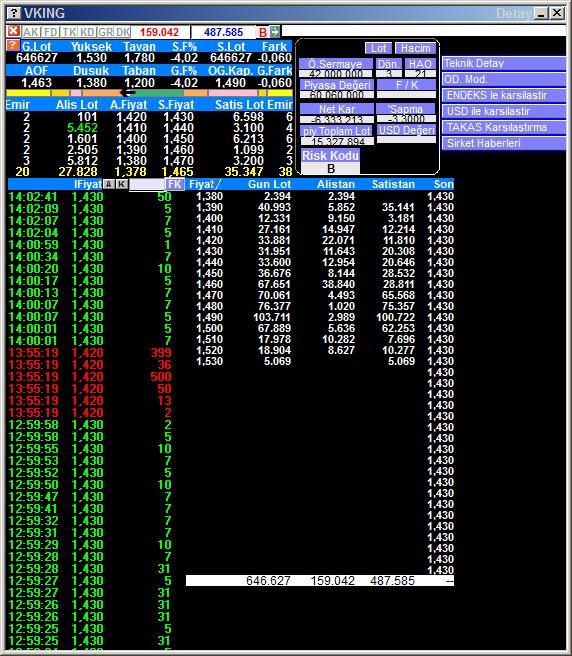
Task: Click the green arrow icon next to B
Action: (x=275, y=32)
